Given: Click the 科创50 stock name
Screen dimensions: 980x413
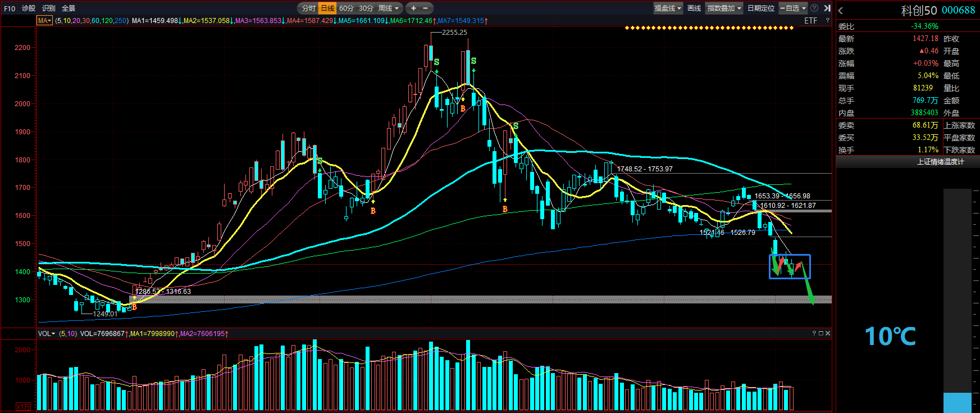Looking at the screenshot, I should click(x=919, y=10).
